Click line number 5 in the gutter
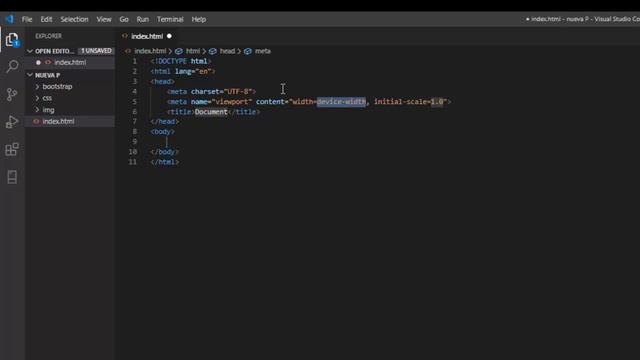Image resolution: width=640 pixels, height=360 pixels. point(135,102)
